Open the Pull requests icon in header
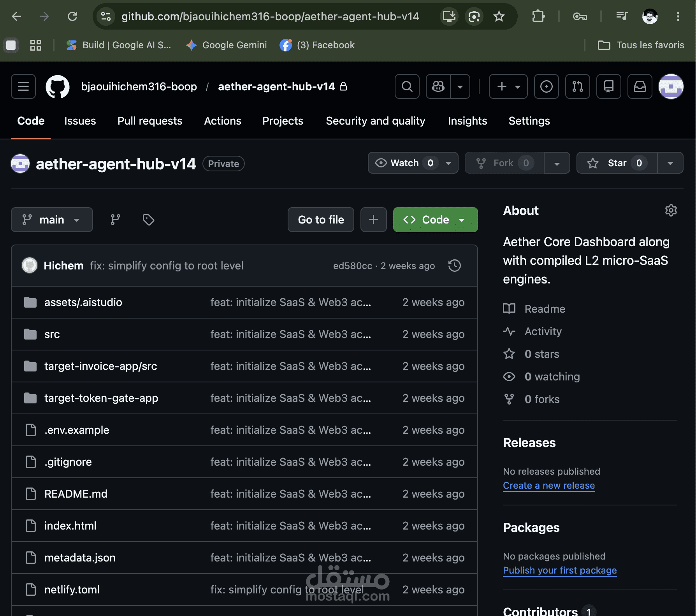 coord(578,86)
